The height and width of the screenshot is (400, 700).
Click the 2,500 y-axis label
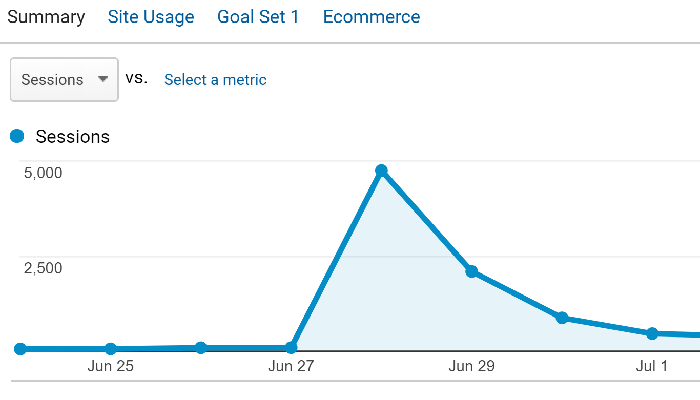click(x=43, y=267)
